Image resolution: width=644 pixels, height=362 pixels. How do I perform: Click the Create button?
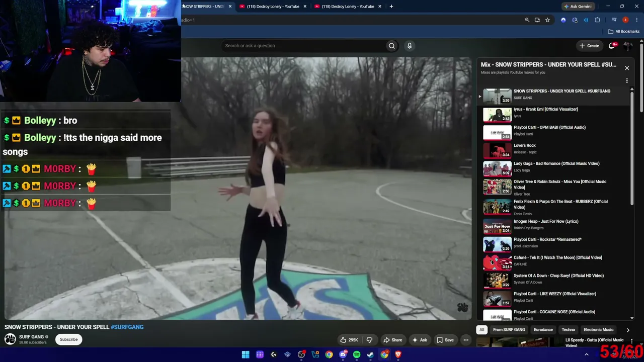(589, 46)
